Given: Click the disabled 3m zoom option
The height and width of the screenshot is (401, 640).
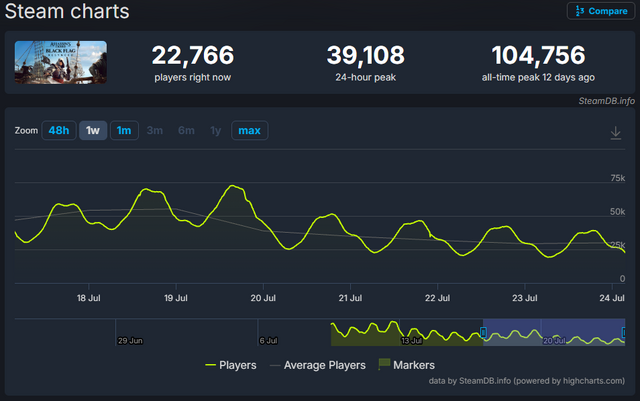Looking at the screenshot, I should pyautogui.click(x=155, y=130).
